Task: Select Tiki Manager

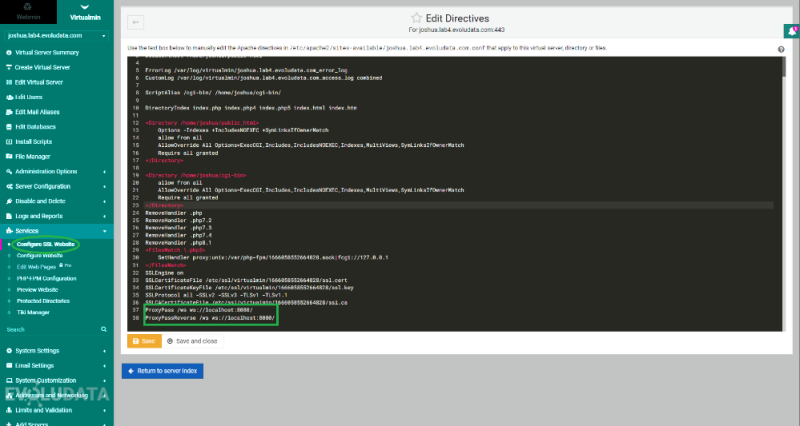Action: [x=33, y=312]
